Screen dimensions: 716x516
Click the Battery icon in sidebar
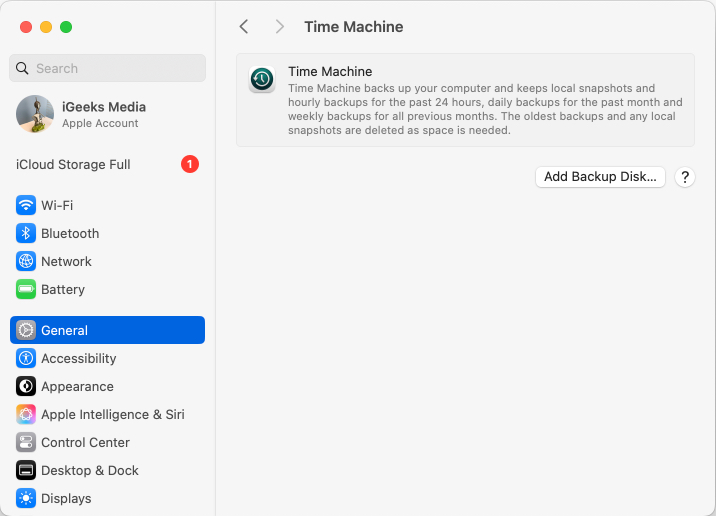click(x=26, y=289)
